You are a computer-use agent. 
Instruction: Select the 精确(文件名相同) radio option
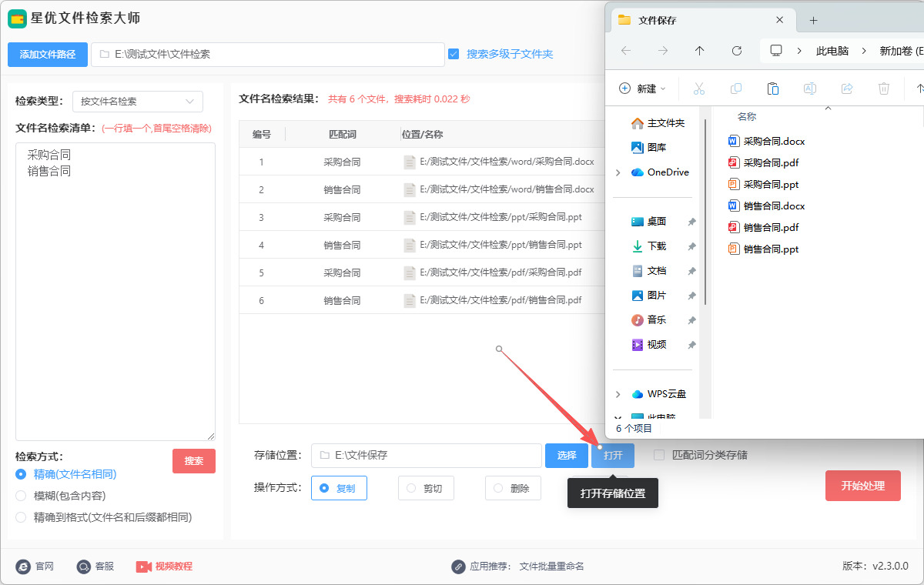coord(21,474)
